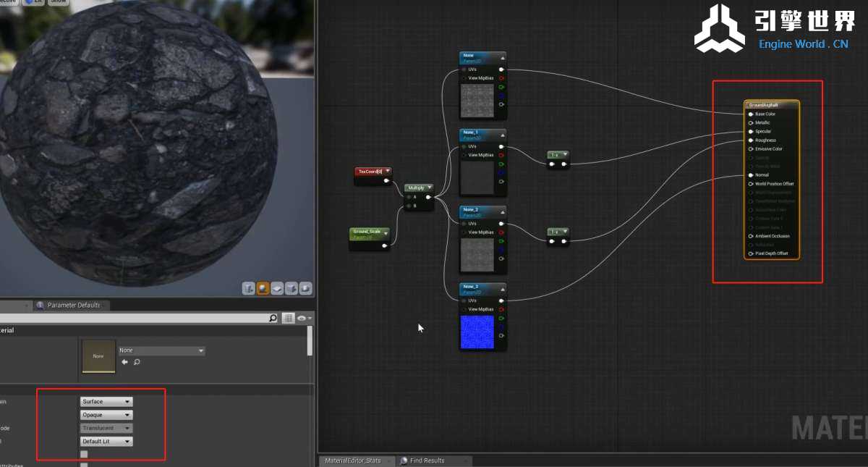Click the use-selected-asset arrow icon
The image size is (868, 467).
pos(124,362)
